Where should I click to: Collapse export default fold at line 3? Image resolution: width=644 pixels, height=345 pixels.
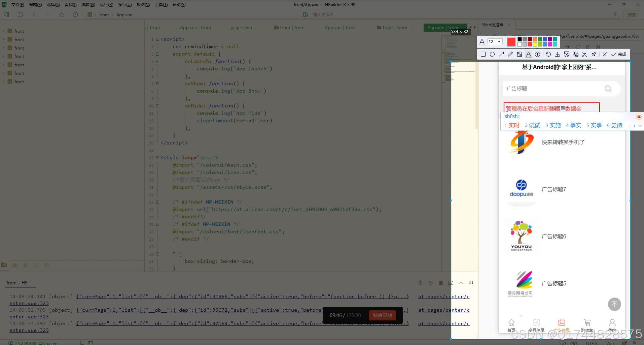[x=157, y=54]
